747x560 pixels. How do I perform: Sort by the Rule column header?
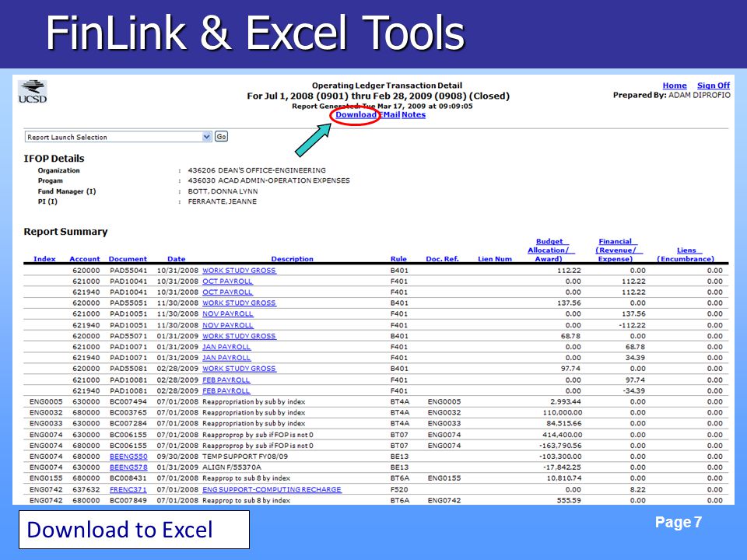398,258
